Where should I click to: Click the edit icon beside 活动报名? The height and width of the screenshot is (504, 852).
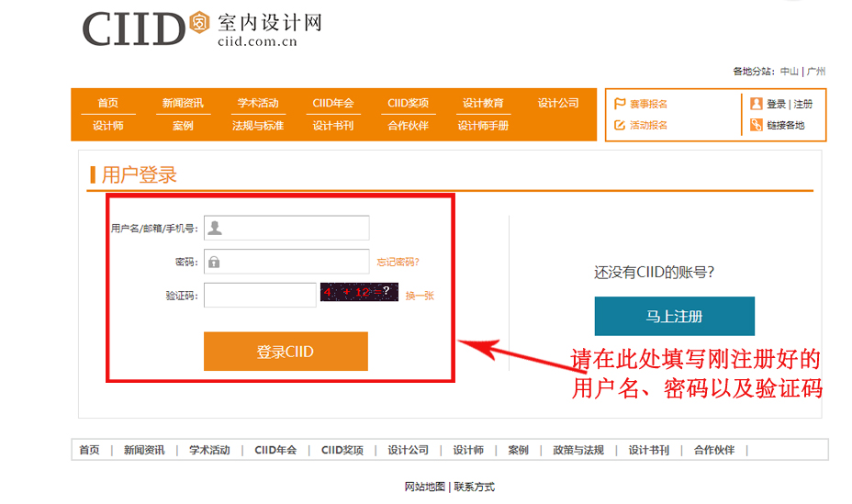pos(620,125)
